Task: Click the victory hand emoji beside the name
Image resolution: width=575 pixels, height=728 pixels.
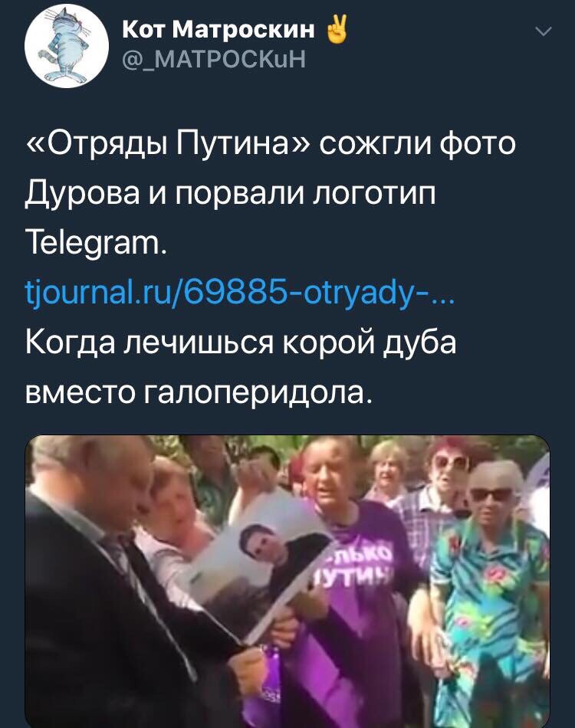Action: [337, 29]
